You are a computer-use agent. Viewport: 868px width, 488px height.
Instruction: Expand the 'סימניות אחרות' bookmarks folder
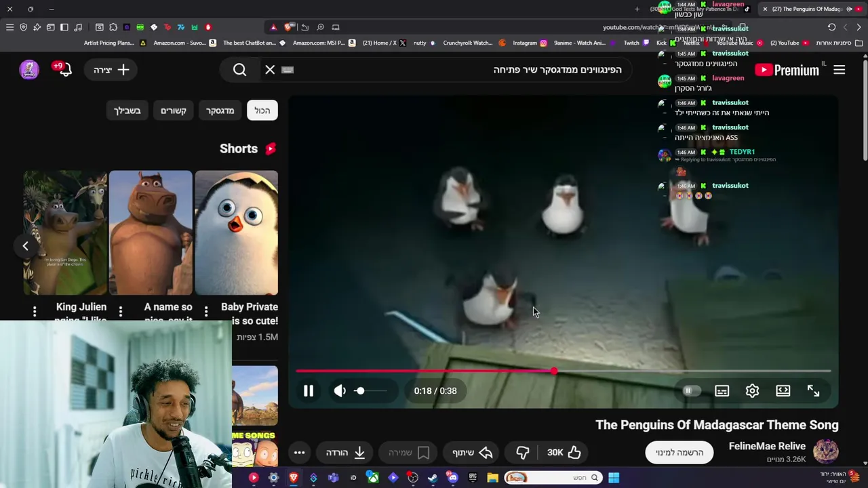tap(838, 43)
